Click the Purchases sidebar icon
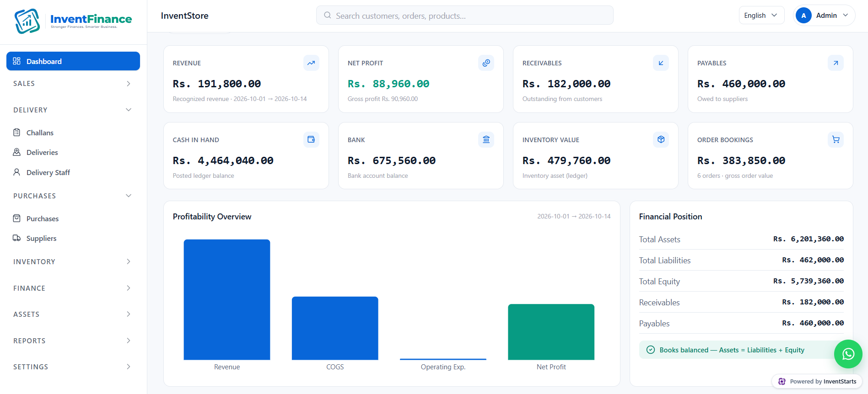868x394 pixels. (x=17, y=218)
